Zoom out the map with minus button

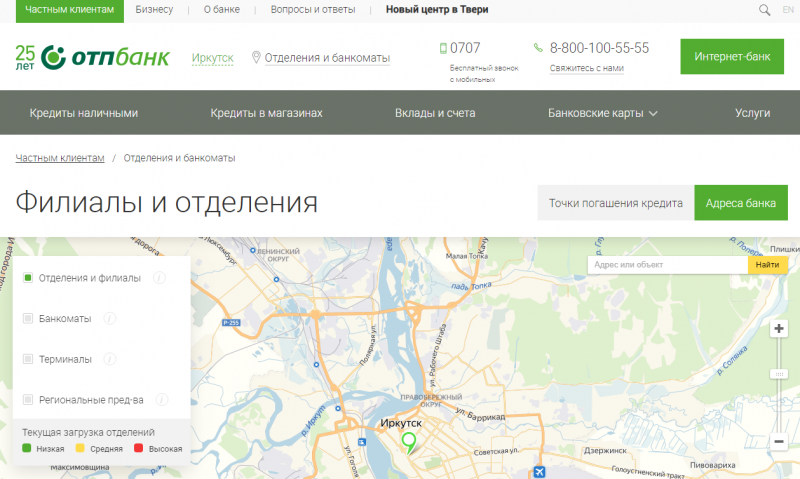tap(779, 441)
